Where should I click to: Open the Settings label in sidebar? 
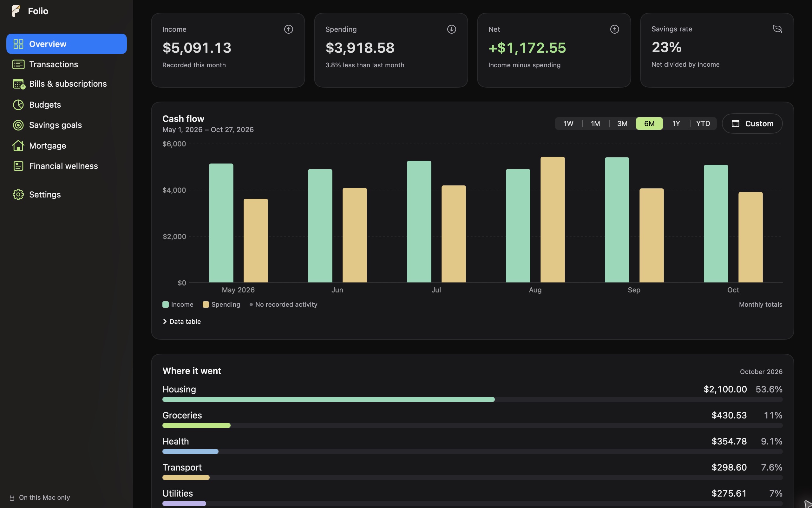(x=45, y=195)
